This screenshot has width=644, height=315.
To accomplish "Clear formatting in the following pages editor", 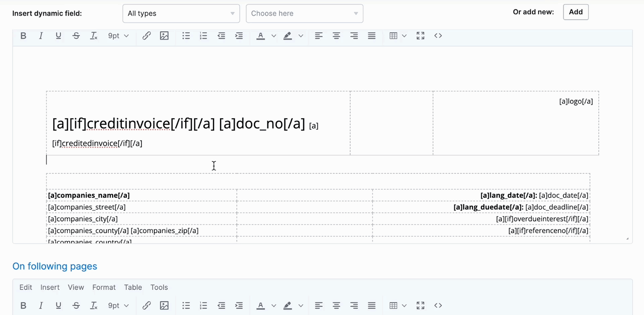I will coord(93,306).
